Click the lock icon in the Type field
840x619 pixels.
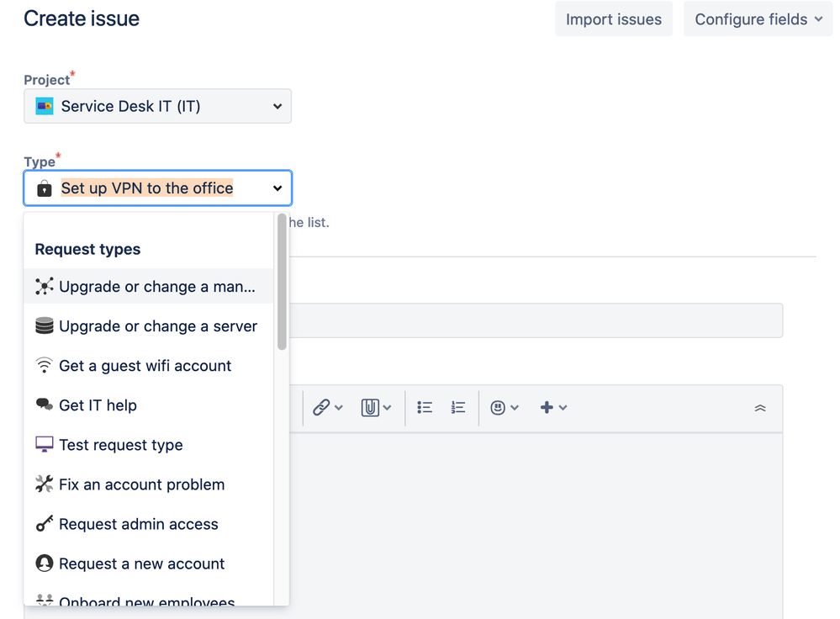pos(45,188)
